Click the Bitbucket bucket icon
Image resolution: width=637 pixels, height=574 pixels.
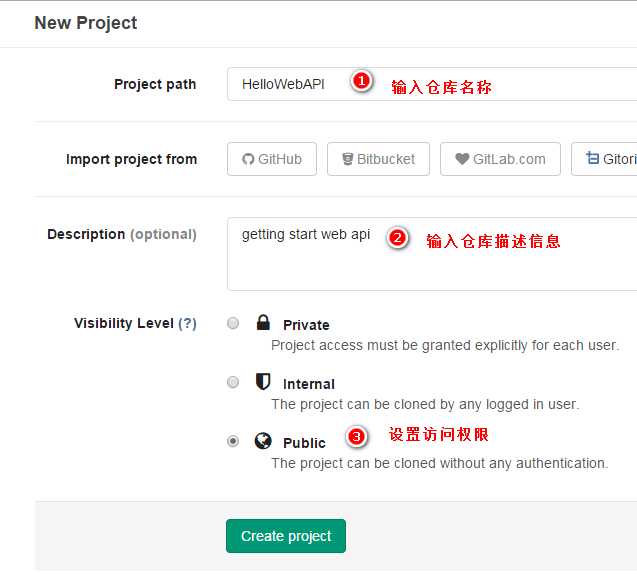(347, 159)
